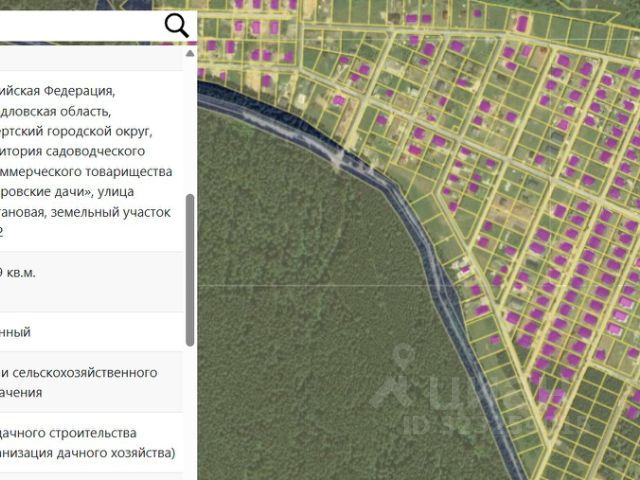Click the magnifying glass search icon
This screenshot has width=640, height=480.
(x=177, y=25)
